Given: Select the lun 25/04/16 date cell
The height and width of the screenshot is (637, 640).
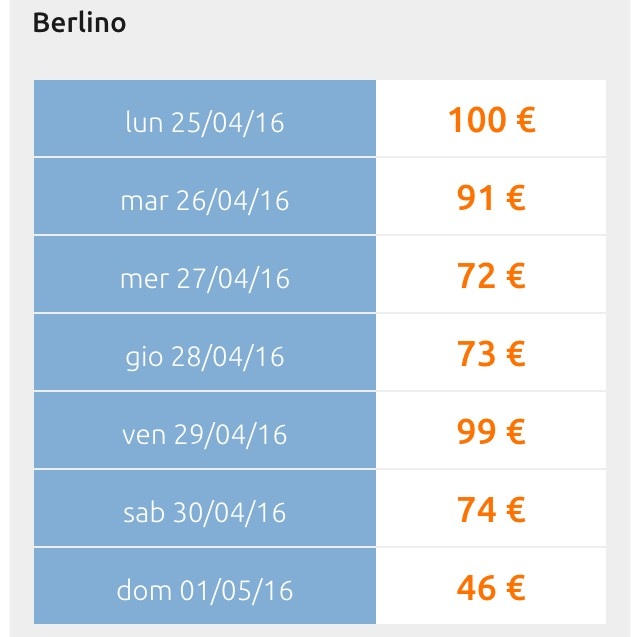Looking at the screenshot, I should pos(205,122).
